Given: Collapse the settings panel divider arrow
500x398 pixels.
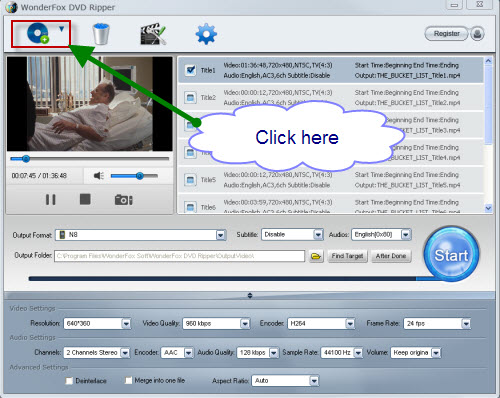Looking at the screenshot, I should (x=250, y=295).
